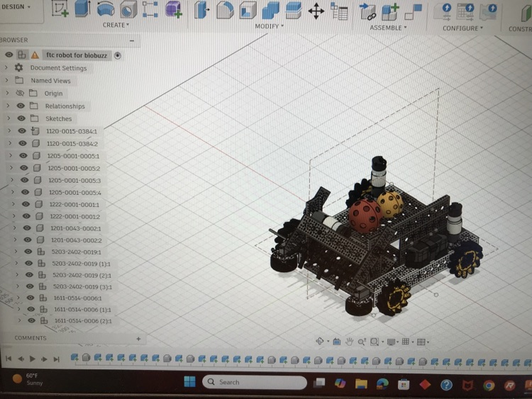Viewport: 532px width, 399px height.
Task: Open the Change Parameters table tool
Action: (x=338, y=11)
